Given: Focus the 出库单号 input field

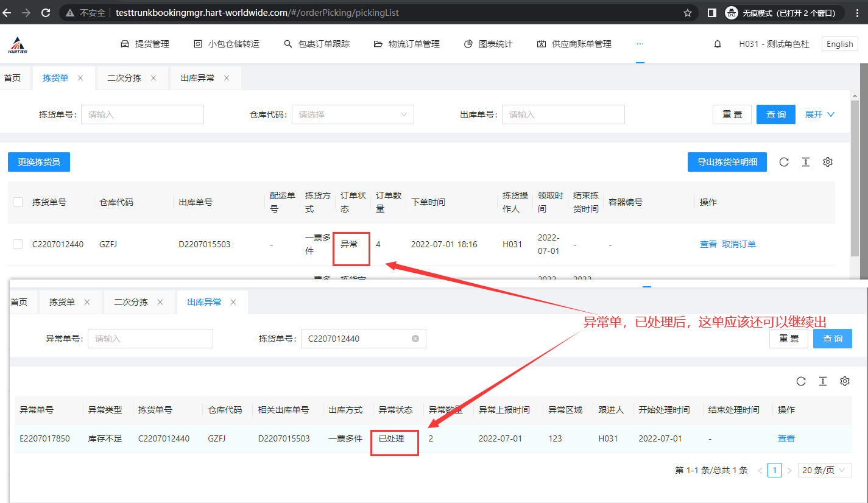Looking at the screenshot, I should click(x=563, y=114).
